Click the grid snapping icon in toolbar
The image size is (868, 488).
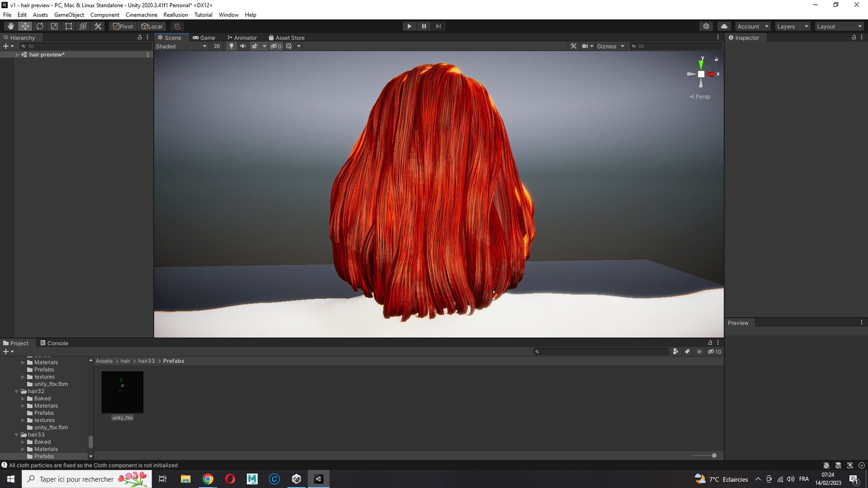point(177,26)
